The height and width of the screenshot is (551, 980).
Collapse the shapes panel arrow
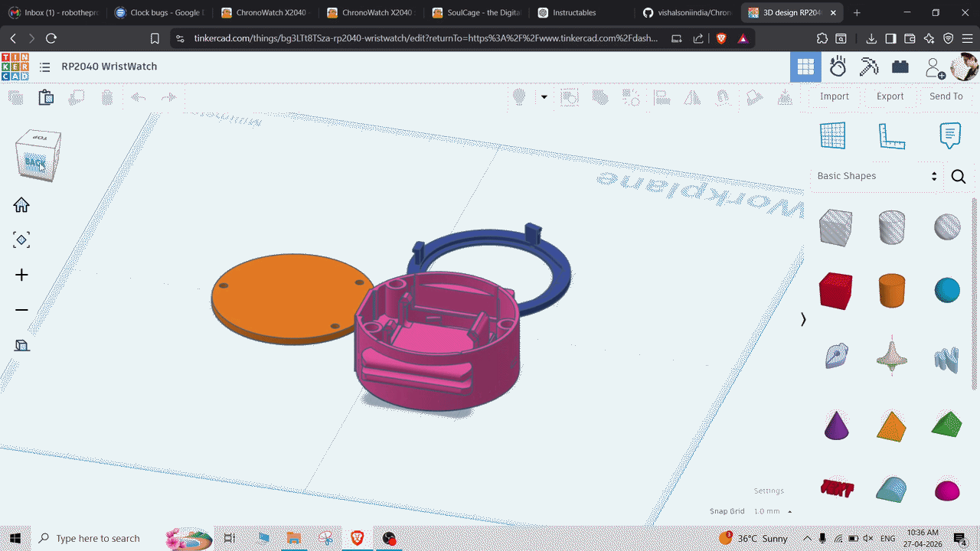tap(803, 319)
